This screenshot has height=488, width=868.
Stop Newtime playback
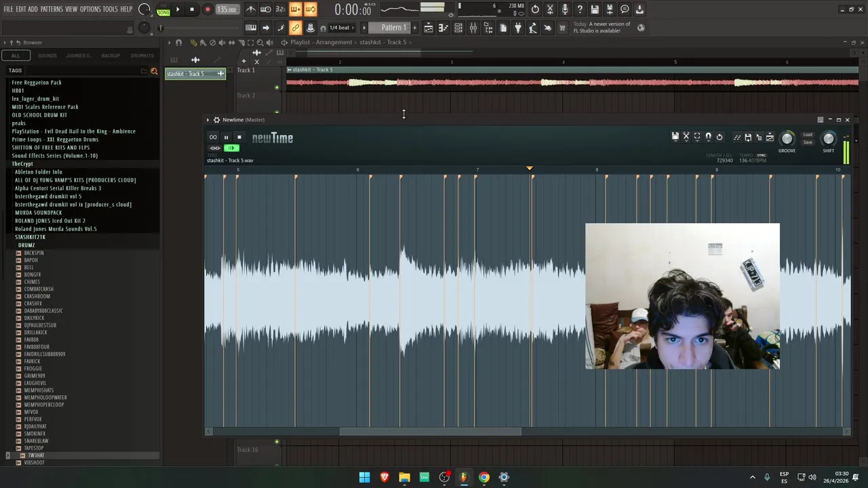click(x=239, y=138)
